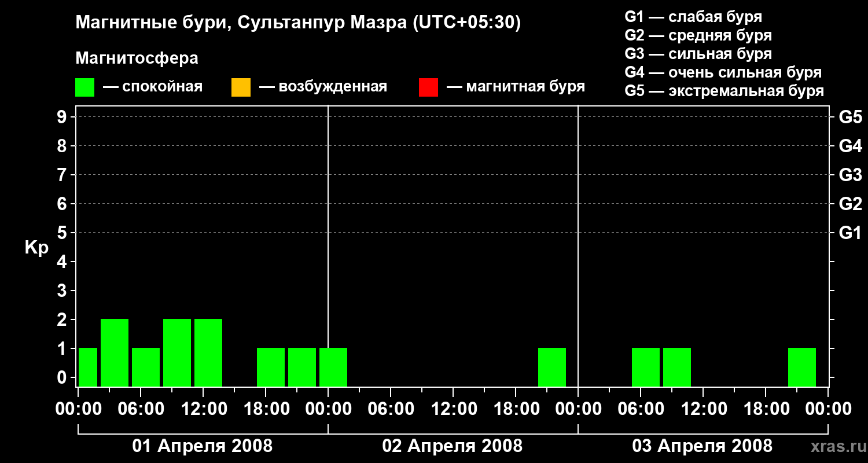The width and height of the screenshot is (868, 463).
Task: Click the red 'магнитная буря' legend swatch
Action: click(428, 87)
